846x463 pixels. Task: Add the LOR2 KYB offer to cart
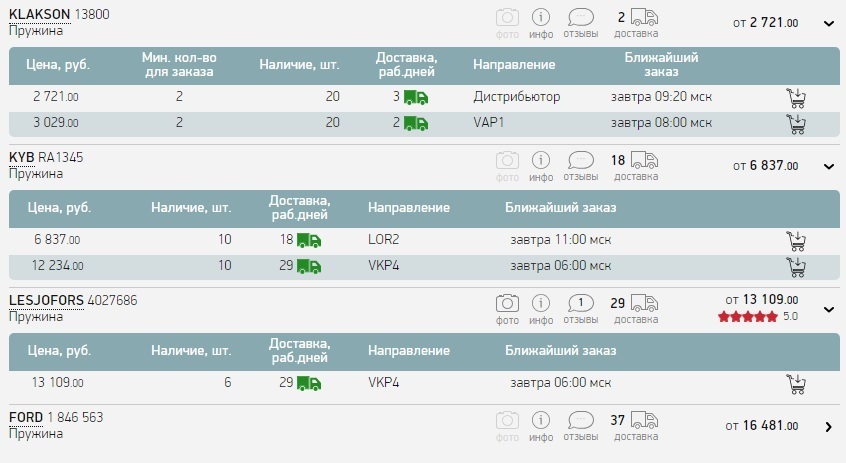point(796,240)
